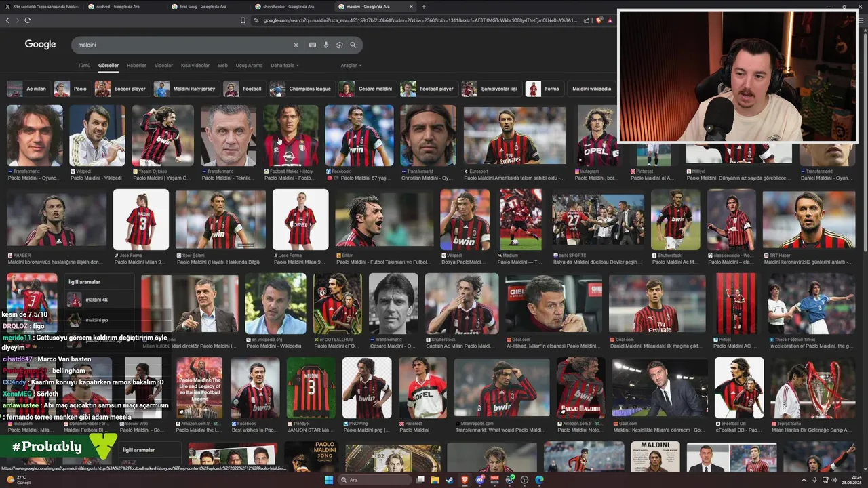The height and width of the screenshot is (488, 868).
Task: Open the on-screen keyboard input tool
Action: 313,45
